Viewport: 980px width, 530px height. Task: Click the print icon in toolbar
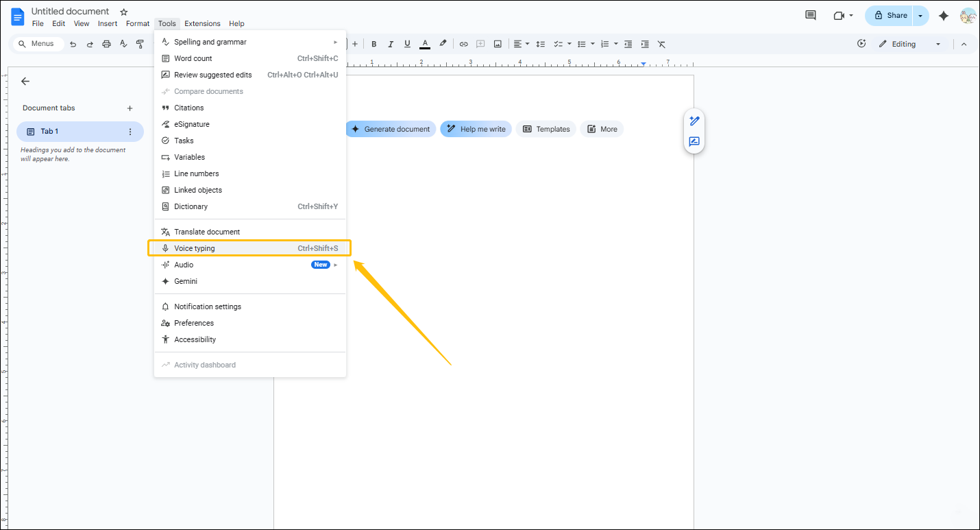point(106,44)
